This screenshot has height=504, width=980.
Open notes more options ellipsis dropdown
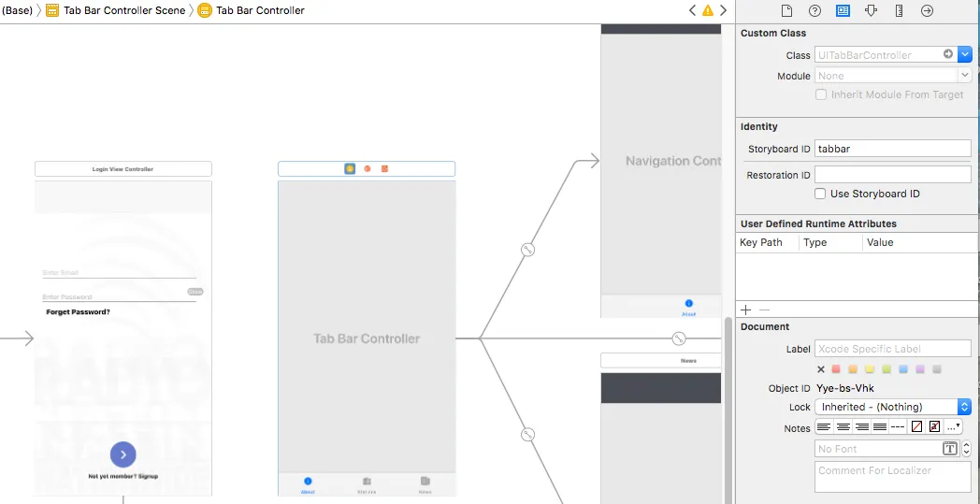(954, 427)
